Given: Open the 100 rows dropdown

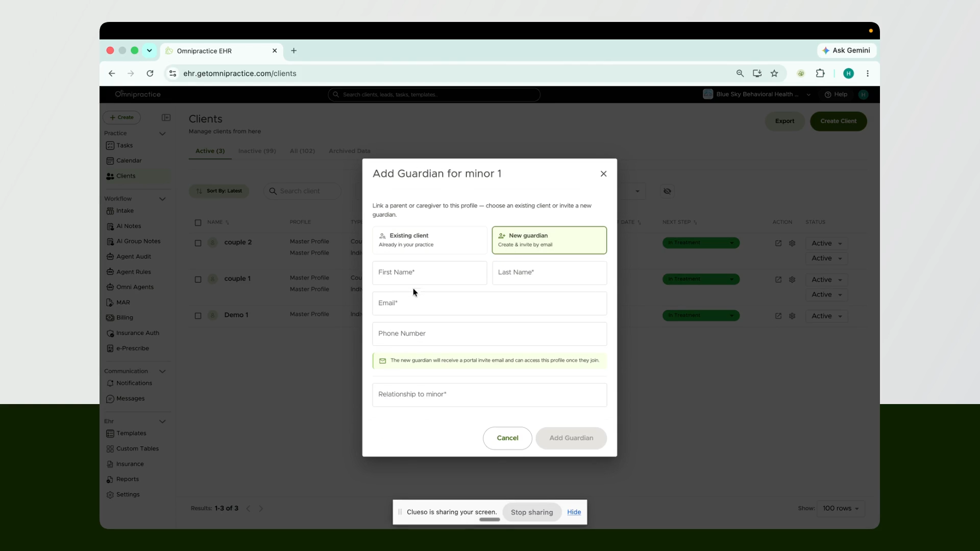Looking at the screenshot, I should tap(841, 509).
